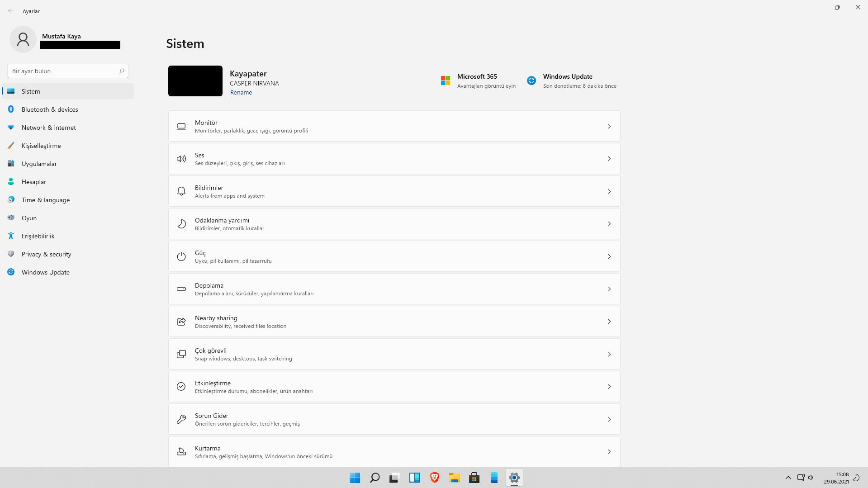Expand the Etkinleştirme row chevron

609,387
